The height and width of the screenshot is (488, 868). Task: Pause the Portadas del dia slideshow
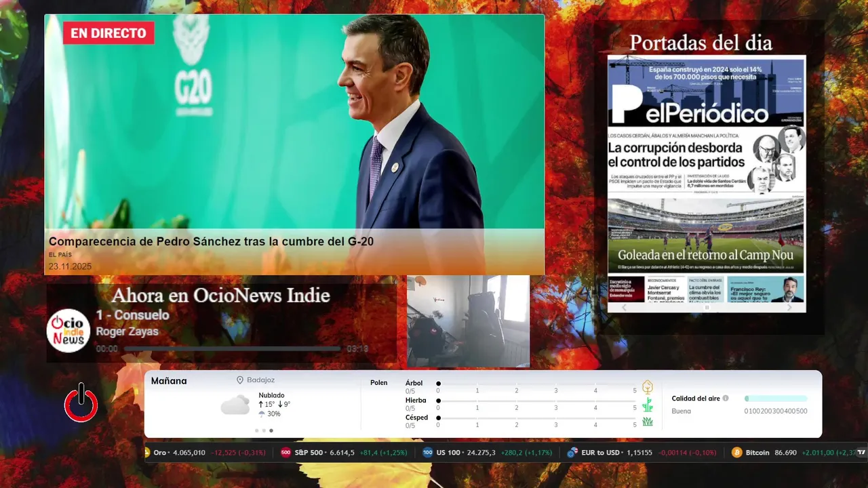[707, 307]
